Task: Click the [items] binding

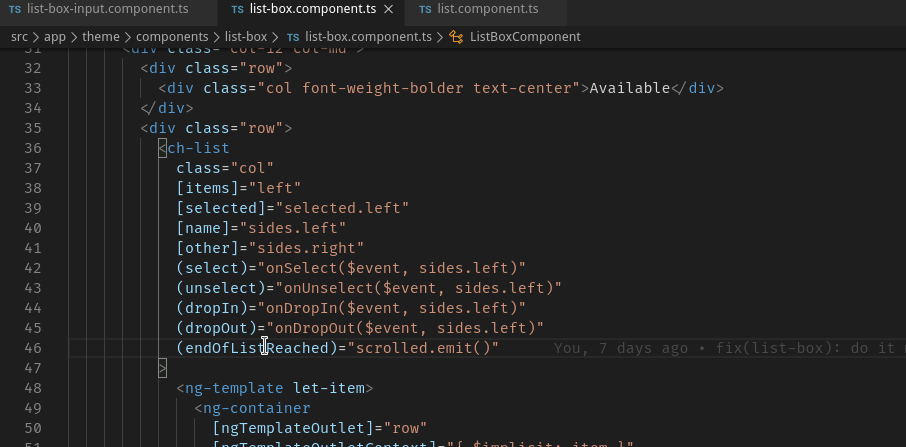Action: point(207,188)
